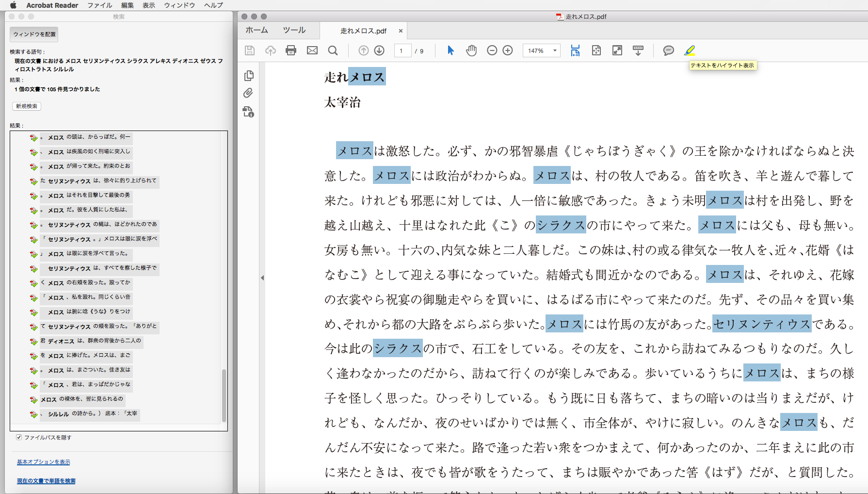Open the Acrobat Reader application menu
The width and height of the screenshot is (868, 494).
point(52,5)
